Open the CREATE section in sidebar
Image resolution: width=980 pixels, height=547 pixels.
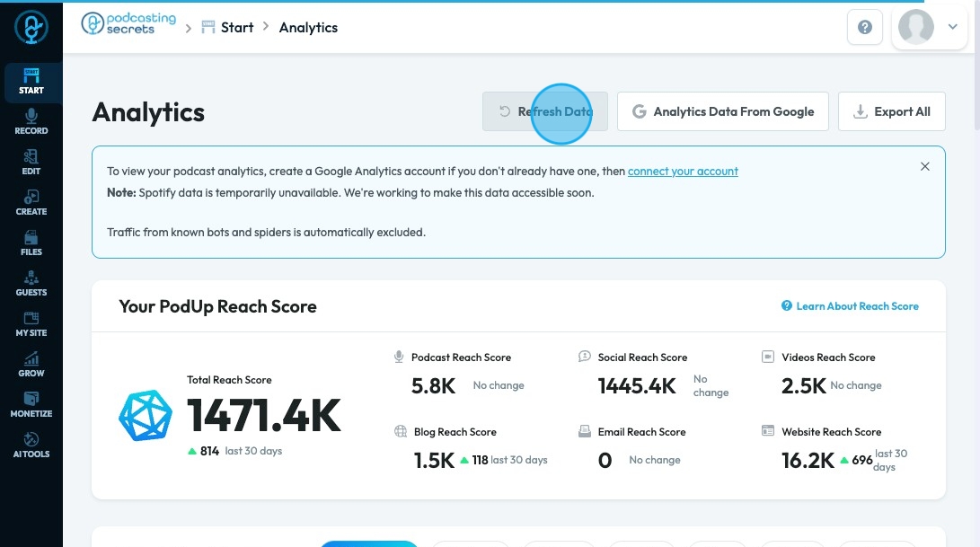(x=31, y=203)
